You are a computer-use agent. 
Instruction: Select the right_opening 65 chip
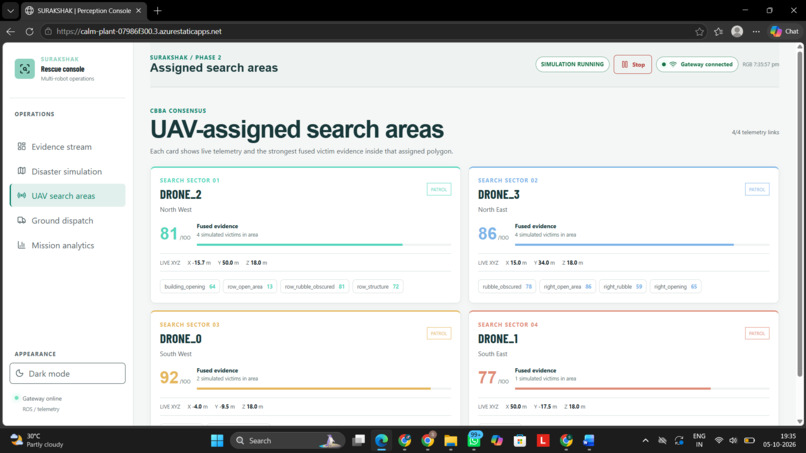[x=675, y=286]
